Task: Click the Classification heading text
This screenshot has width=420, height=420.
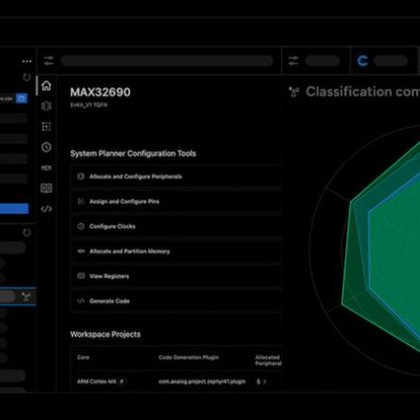Action: pyautogui.click(x=363, y=92)
